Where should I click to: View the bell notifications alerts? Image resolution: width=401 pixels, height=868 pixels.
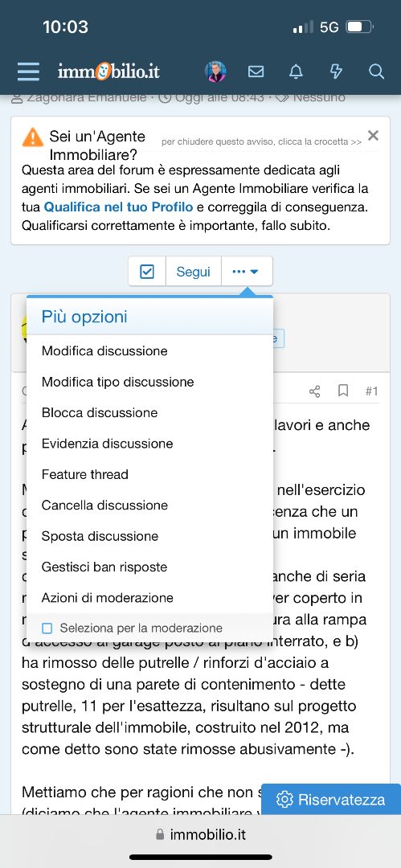tap(297, 72)
